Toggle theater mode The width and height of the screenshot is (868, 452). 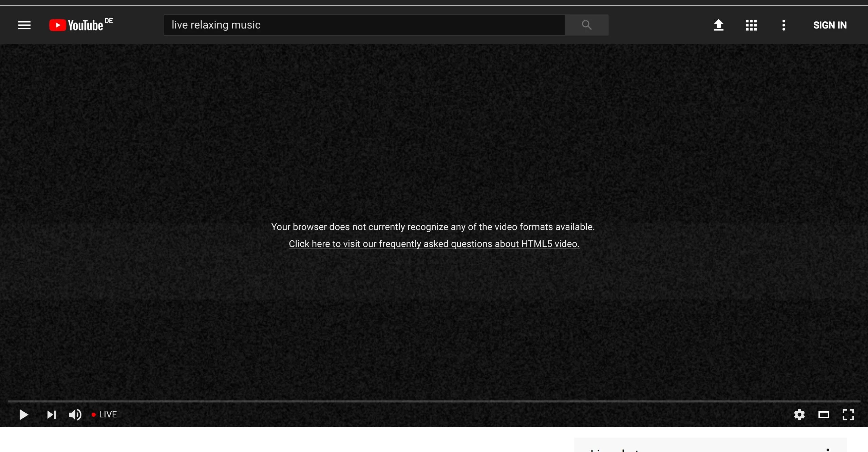coord(824,414)
